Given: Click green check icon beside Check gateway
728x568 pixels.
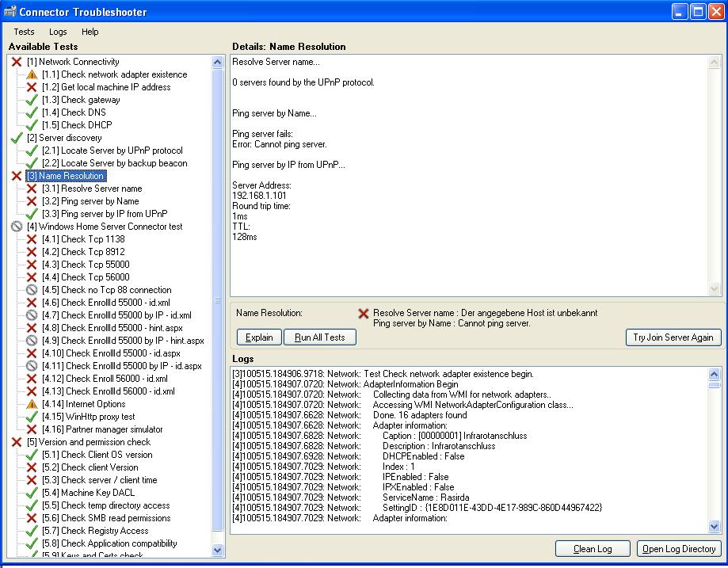Looking at the screenshot, I should click(32, 100).
